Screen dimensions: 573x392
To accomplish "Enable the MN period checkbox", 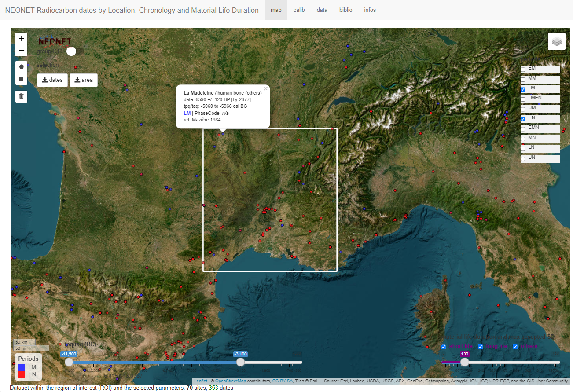I will pos(523,139).
